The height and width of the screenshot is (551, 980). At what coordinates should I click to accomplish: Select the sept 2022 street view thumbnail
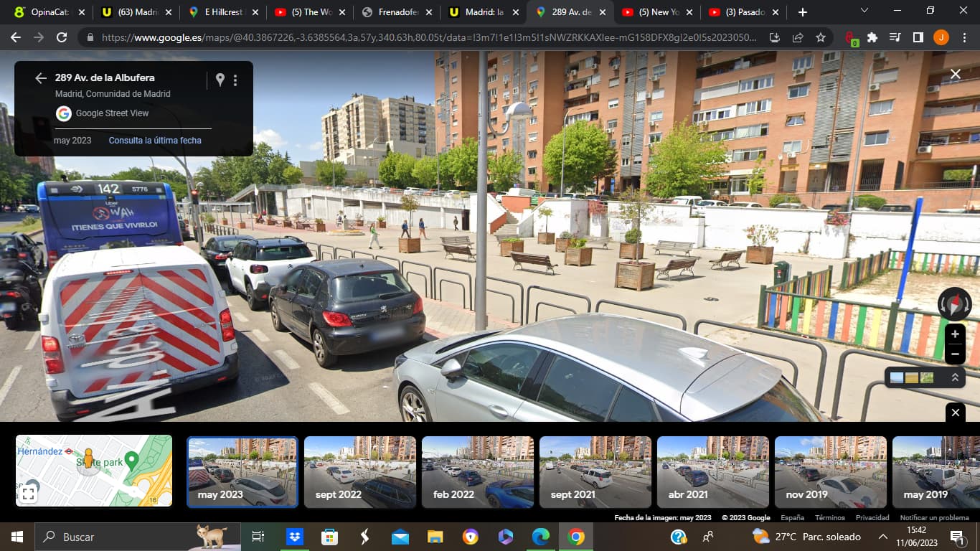(x=359, y=471)
